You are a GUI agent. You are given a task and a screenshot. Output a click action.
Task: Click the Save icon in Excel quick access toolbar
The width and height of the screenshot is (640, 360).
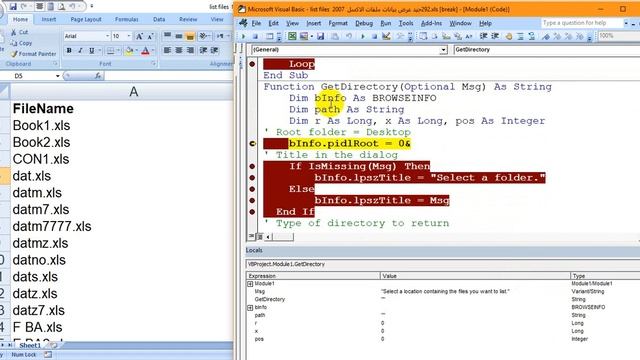(13, 7)
